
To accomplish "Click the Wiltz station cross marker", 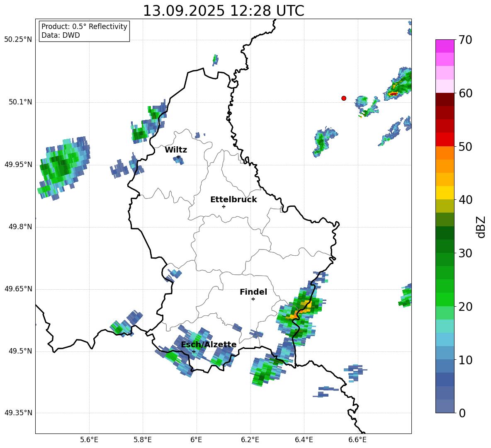I will [178, 157].
